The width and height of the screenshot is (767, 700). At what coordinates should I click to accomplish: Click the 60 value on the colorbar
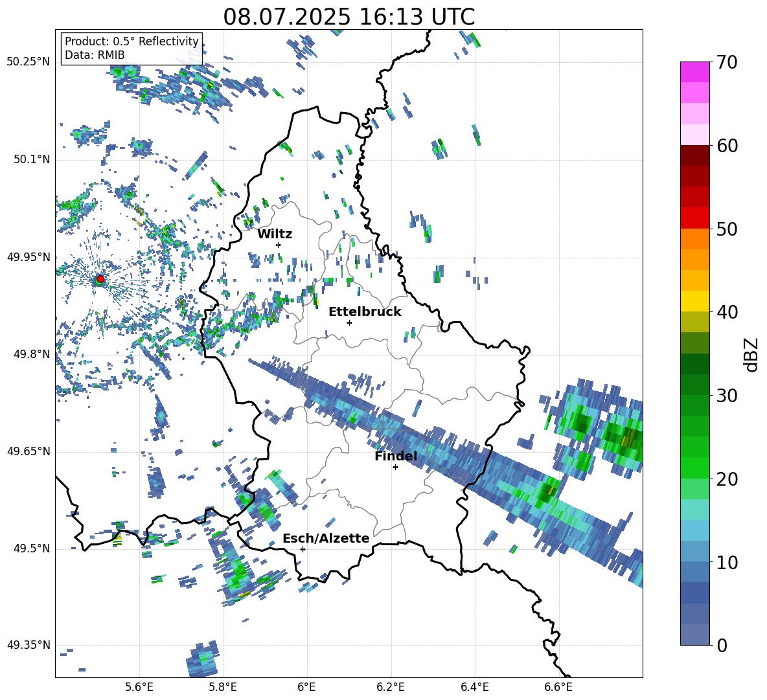tap(726, 146)
